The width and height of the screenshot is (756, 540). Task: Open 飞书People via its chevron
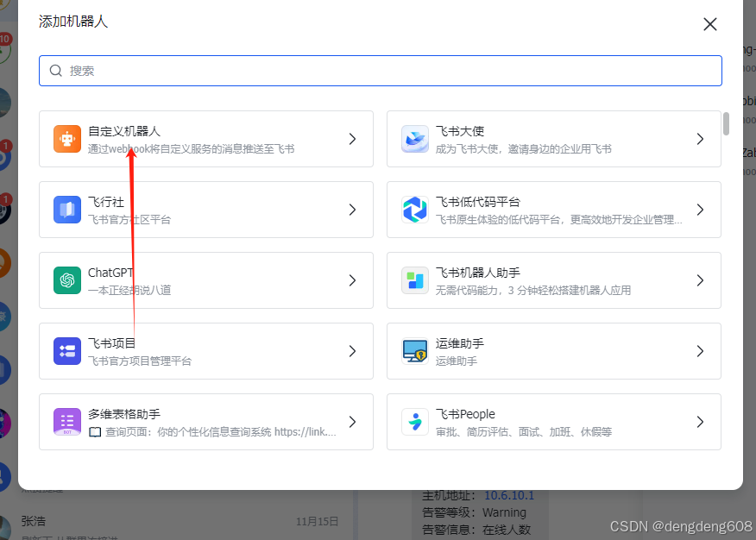[700, 422]
